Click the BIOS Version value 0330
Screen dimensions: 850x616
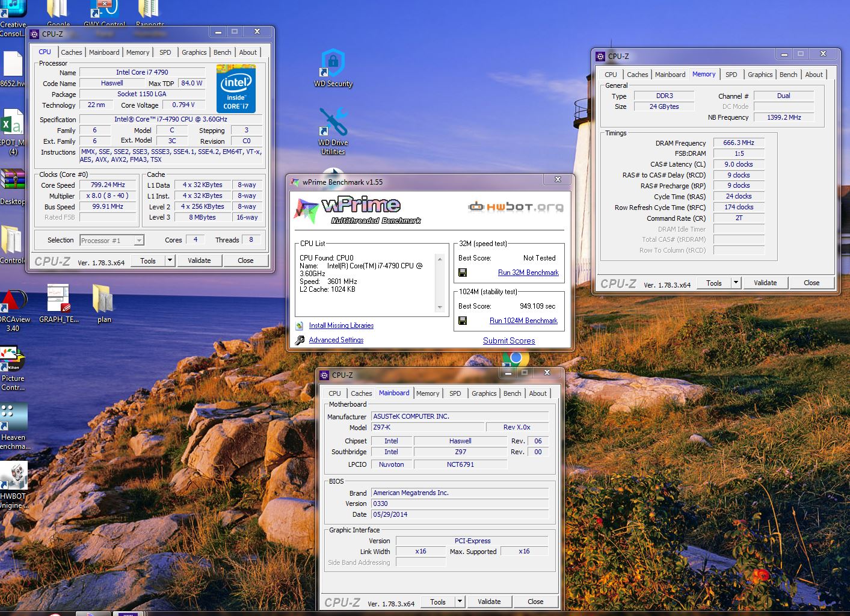[460, 504]
